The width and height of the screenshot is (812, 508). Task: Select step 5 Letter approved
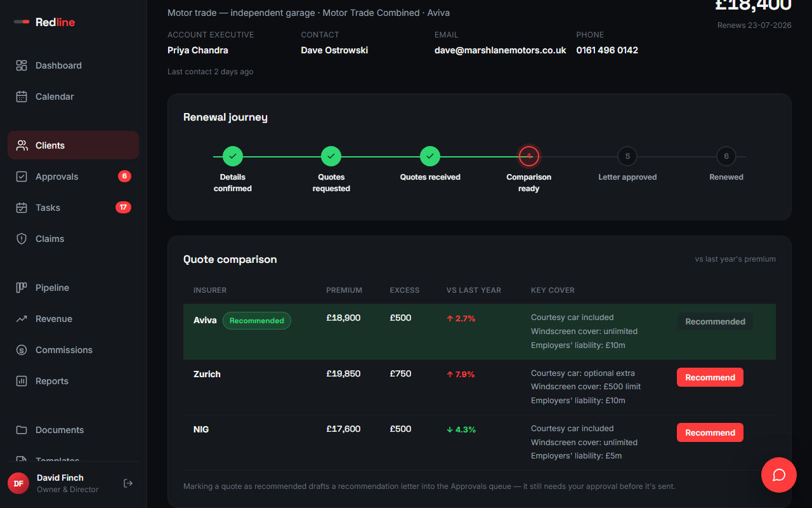627,156
